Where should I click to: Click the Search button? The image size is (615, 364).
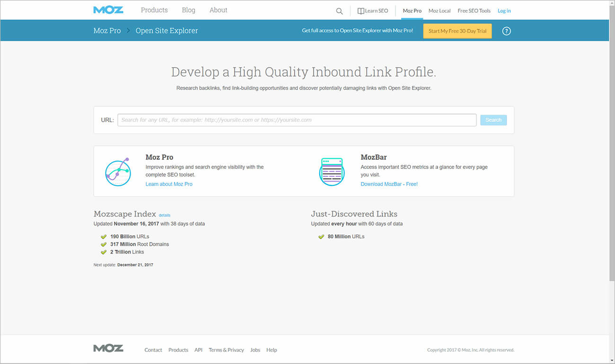tap(493, 120)
